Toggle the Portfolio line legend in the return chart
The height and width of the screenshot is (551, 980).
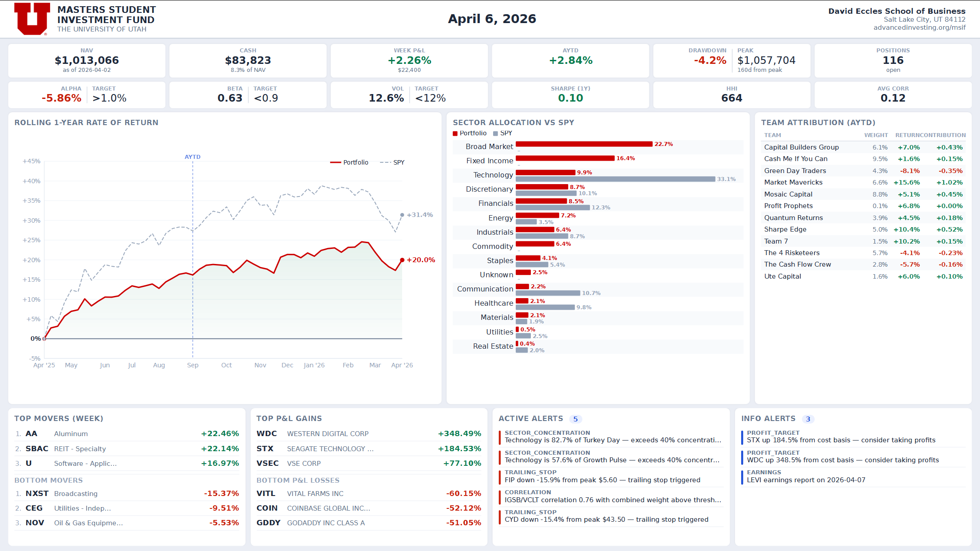pos(349,162)
